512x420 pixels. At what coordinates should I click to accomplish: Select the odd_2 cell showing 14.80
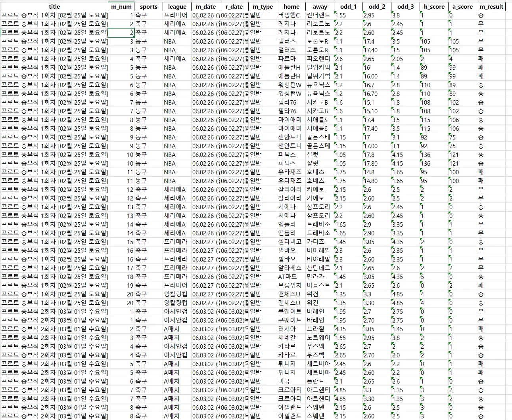(377, 181)
